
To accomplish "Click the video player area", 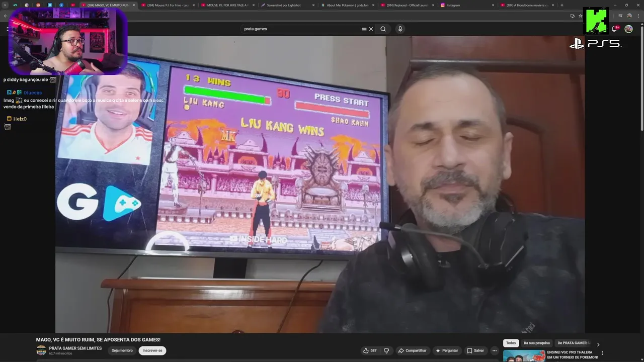I will [x=320, y=185].
